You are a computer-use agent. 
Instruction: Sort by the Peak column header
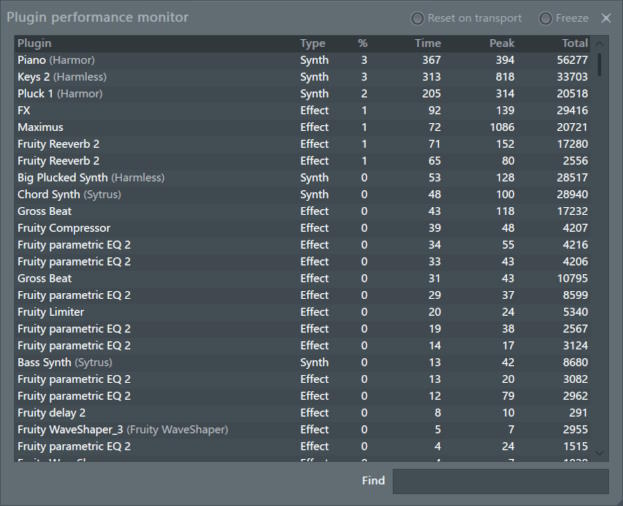(502, 43)
